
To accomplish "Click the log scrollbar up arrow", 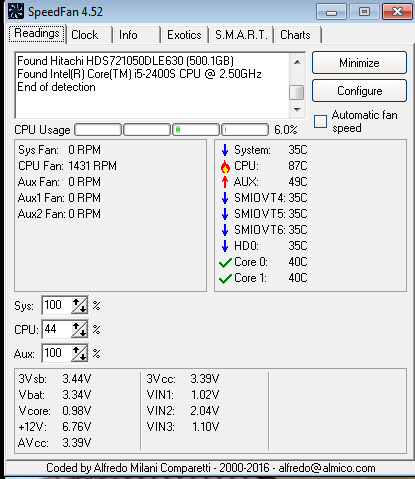I will [x=297, y=62].
